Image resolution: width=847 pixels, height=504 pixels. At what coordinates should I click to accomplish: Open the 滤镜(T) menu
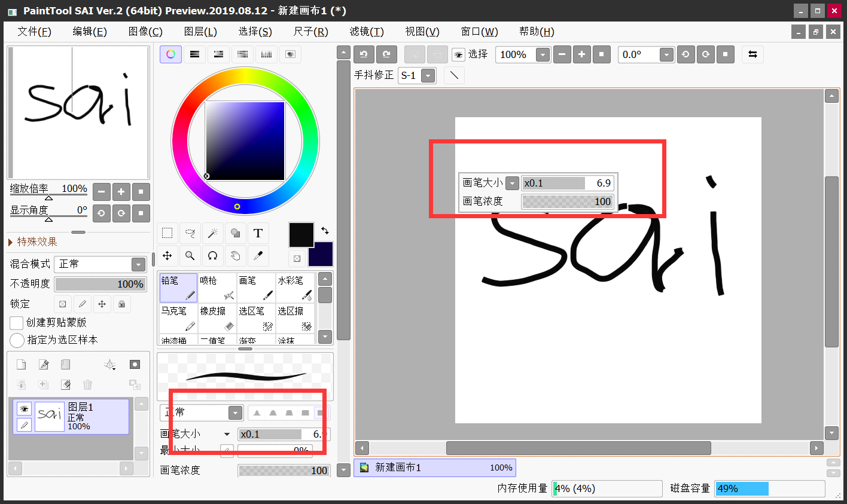[x=367, y=32]
